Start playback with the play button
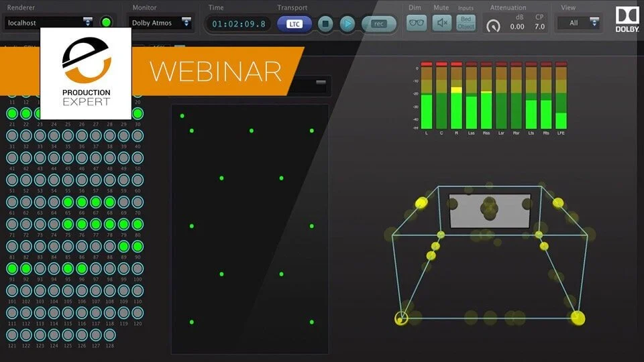This screenshot has height=362, width=644. coord(347,24)
